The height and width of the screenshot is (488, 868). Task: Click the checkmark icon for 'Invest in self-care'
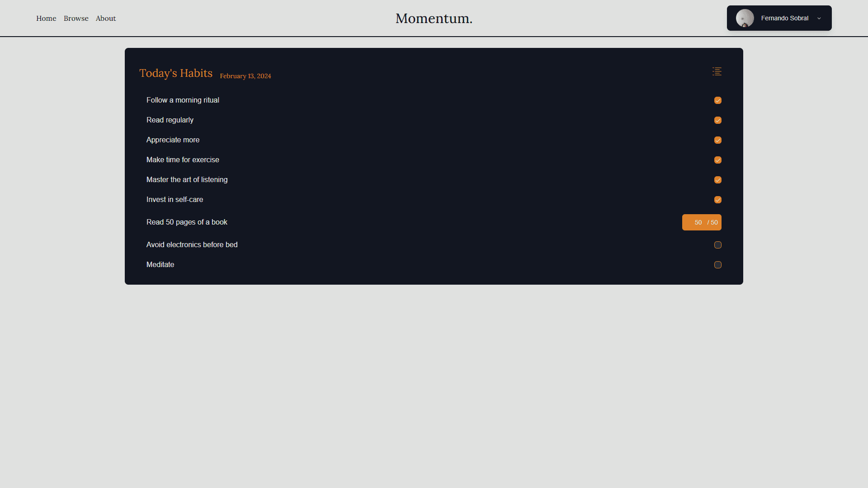(718, 199)
